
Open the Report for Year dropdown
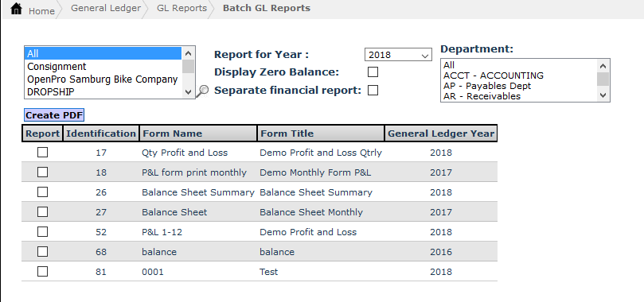coord(398,55)
